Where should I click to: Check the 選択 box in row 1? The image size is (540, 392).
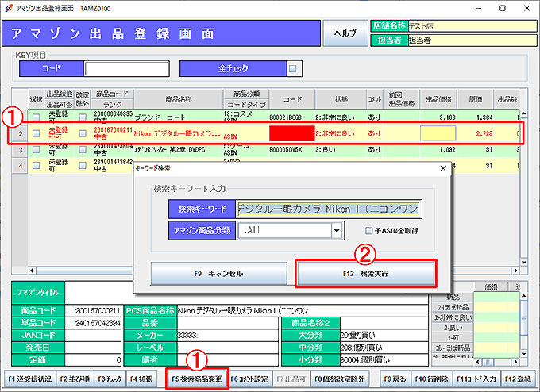(x=36, y=117)
